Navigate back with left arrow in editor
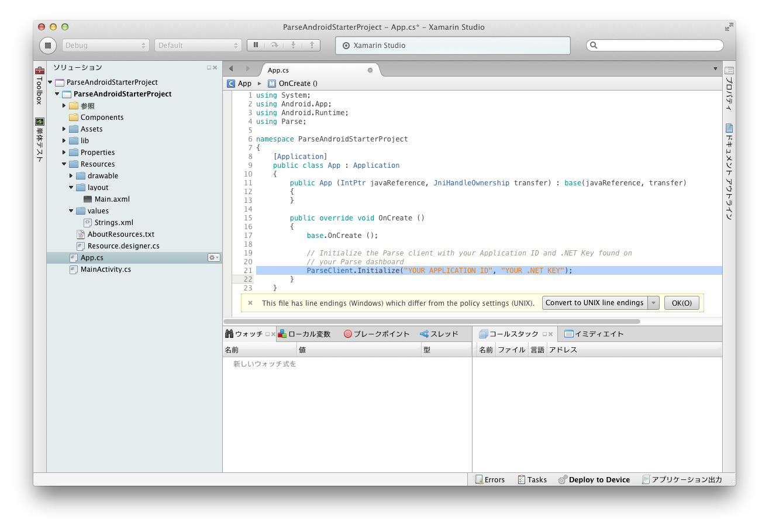The image size is (769, 532). 231,69
